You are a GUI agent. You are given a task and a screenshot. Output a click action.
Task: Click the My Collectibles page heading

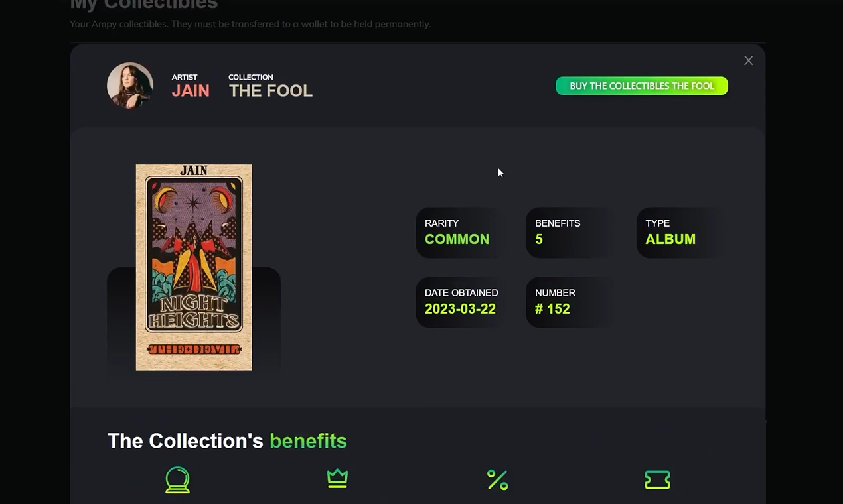[x=144, y=4]
